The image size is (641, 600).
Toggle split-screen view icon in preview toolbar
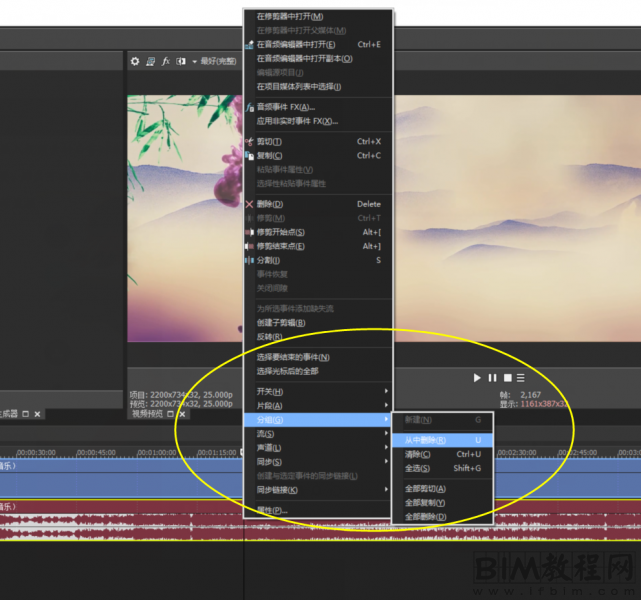[x=181, y=61]
